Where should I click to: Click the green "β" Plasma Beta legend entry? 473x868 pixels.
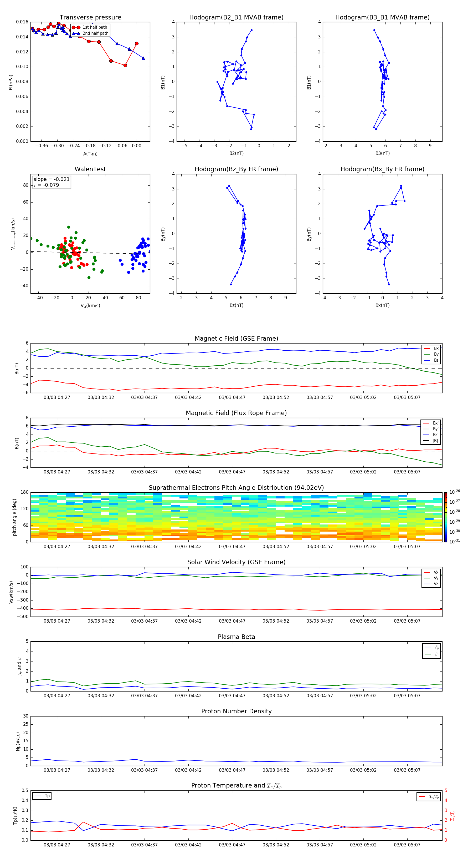[x=436, y=654]
